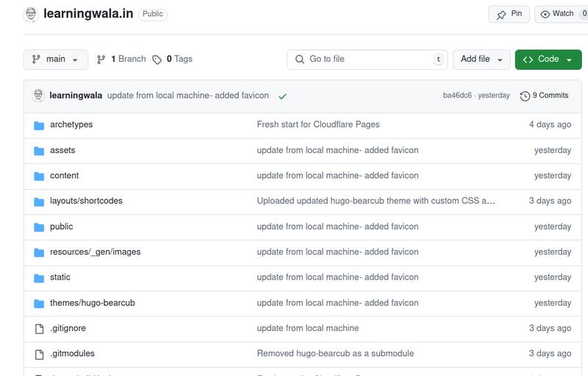Open the commit message in the resources/_gen/images row
Viewport: 588px width, 376px height.
[x=337, y=252]
